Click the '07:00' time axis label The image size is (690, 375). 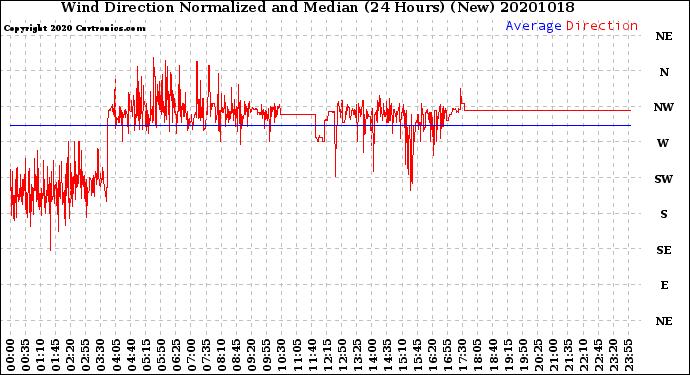click(x=192, y=355)
